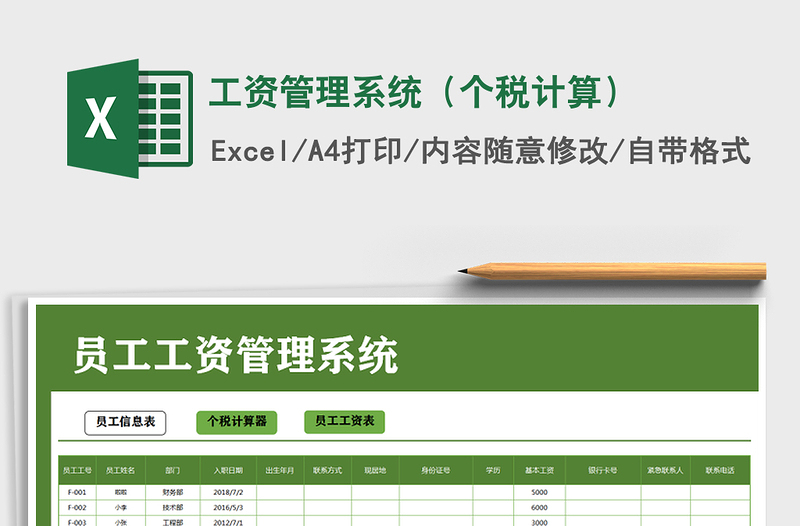
Task: Switch to the 个税计算器 sheet button
Action: [237, 422]
